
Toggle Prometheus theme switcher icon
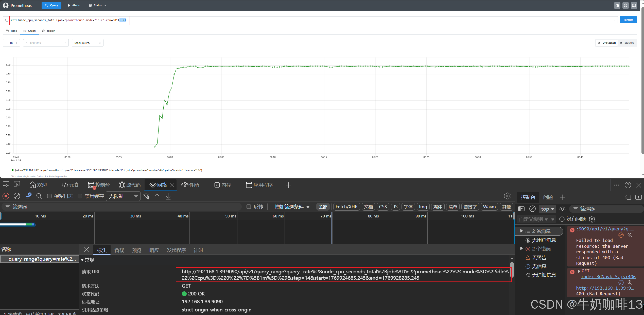(x=617, y=5)
